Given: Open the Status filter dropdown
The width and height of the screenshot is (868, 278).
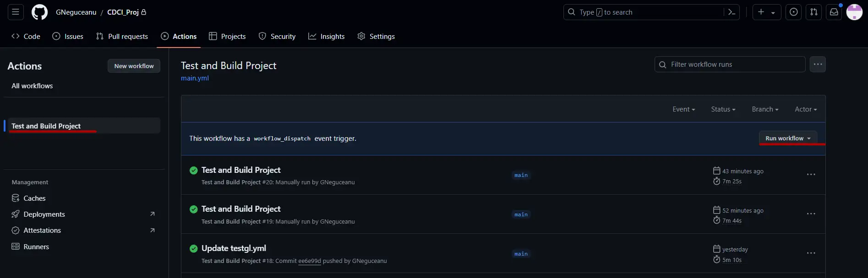Looking at the screenshot, I should [x=723, y=109].
